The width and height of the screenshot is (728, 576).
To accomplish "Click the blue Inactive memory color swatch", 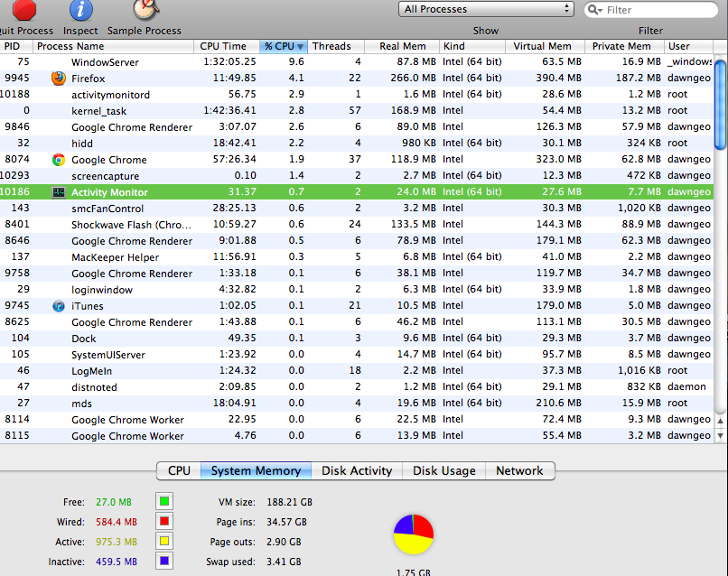I will 164,562.
